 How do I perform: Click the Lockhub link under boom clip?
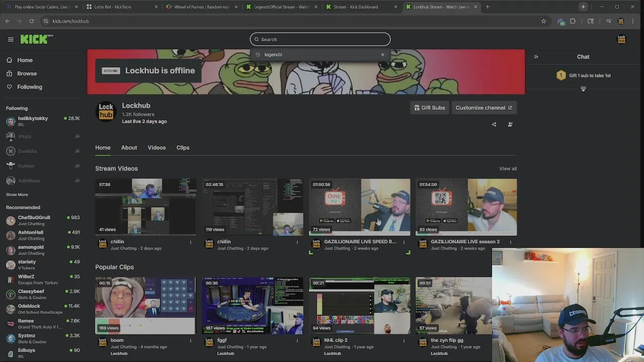(x=119, y=353)
